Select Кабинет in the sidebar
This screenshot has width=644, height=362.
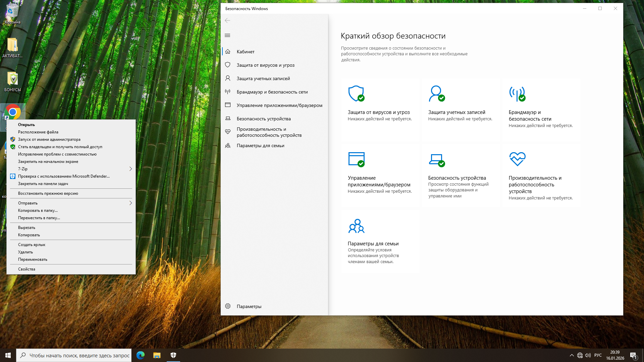tap(246, 52)
